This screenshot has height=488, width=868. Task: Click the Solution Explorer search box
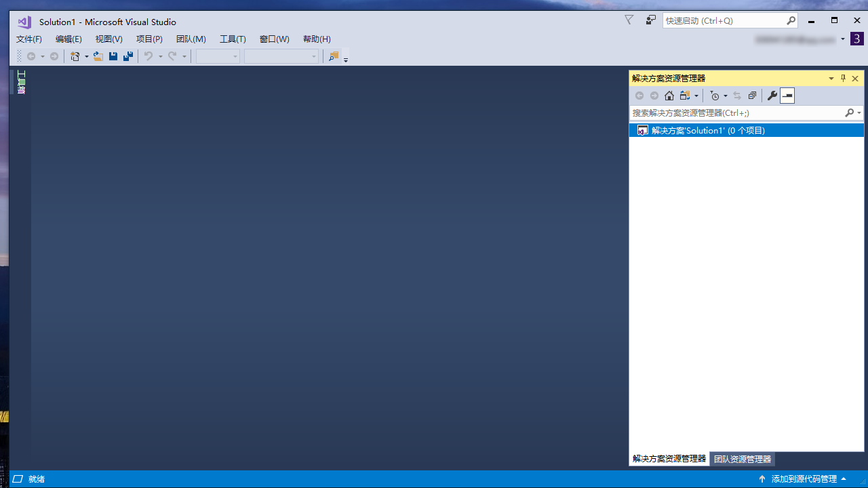732,113
